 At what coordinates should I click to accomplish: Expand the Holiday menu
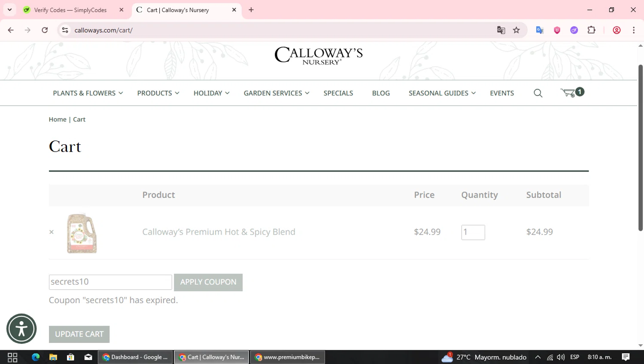(x=212, y=93)
